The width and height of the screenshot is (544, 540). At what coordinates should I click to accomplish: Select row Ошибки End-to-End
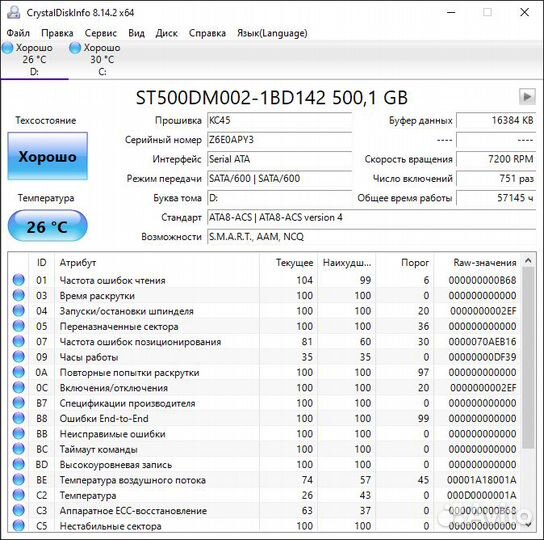(x=265, y=418)
